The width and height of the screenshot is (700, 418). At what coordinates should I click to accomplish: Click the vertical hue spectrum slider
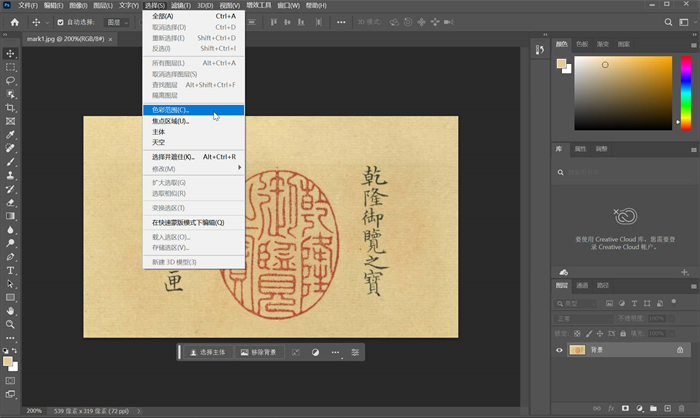[x=686, y=92]
